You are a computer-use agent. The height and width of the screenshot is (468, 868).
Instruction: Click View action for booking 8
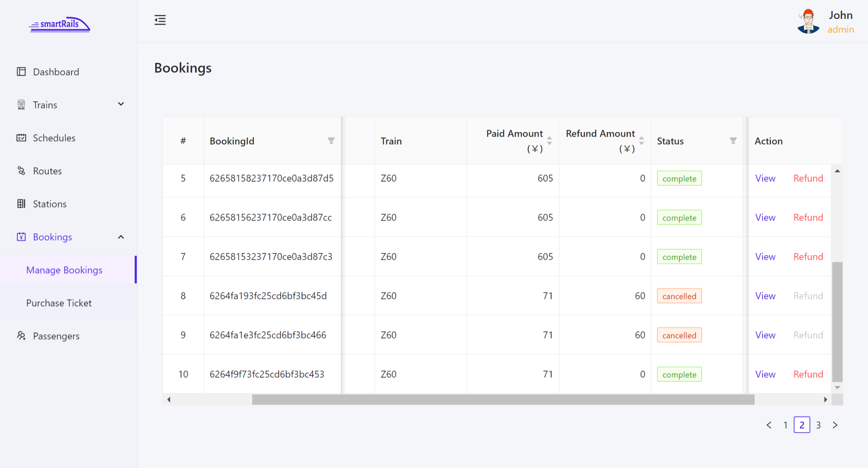pyautogui.click(x=766, y=296)
